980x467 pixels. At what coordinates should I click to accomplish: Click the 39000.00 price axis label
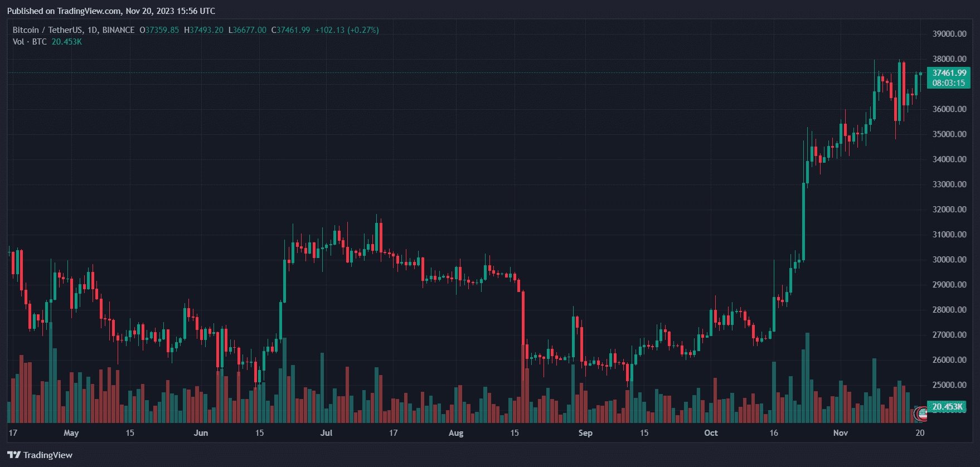tap(949, 34)
